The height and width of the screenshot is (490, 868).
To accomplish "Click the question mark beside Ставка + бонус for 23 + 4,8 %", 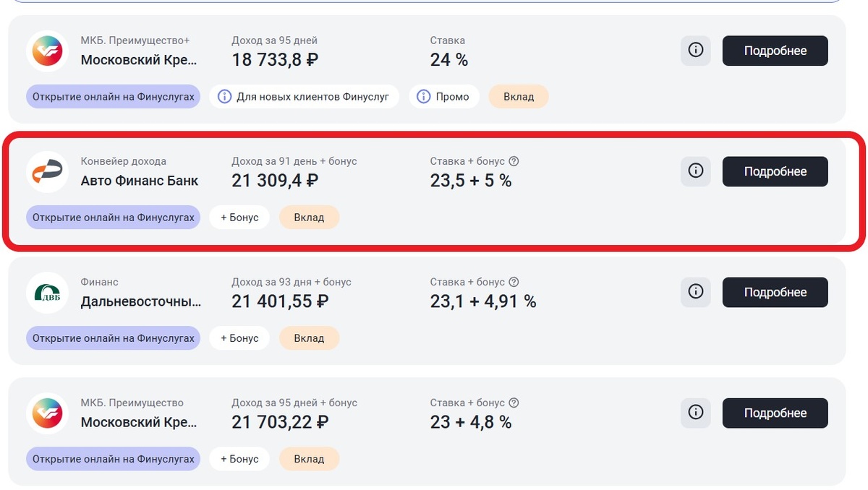I will click(514, 403).
